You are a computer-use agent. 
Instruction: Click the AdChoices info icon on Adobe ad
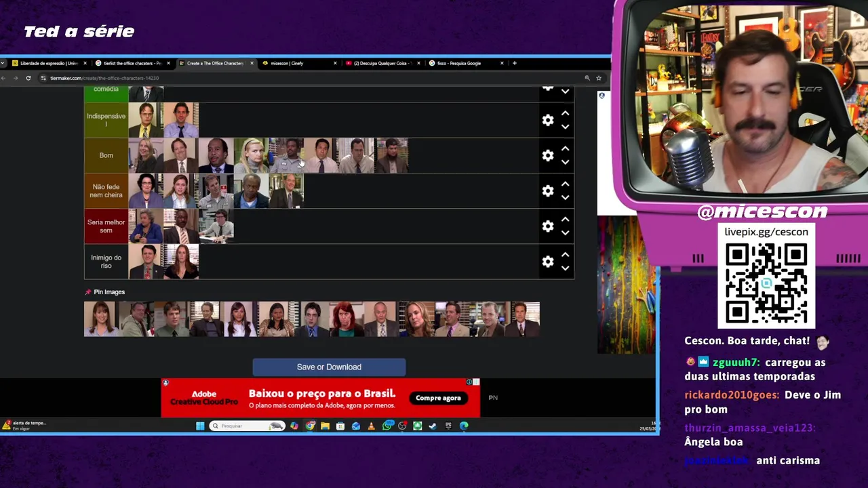469,382
